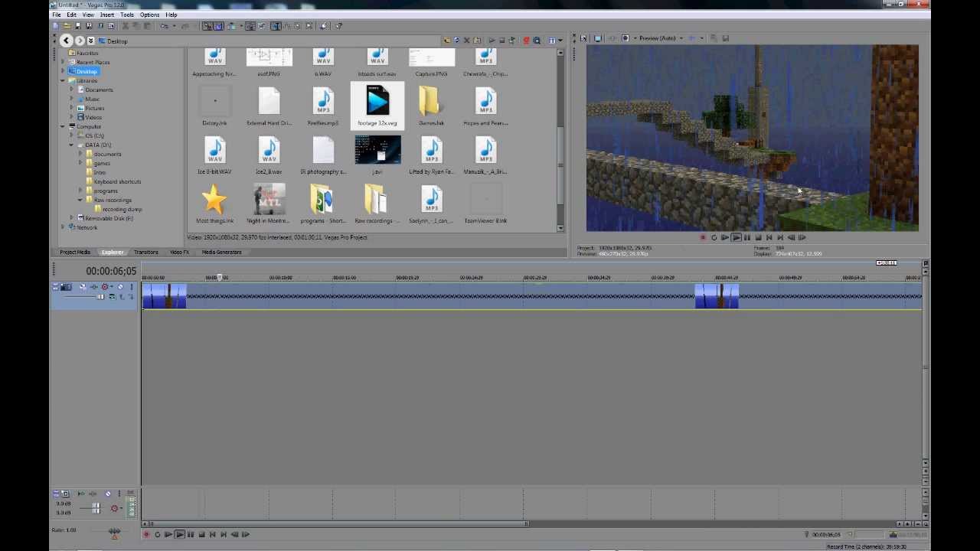The image size is (980, 551).
Task: Create a new folder from Explorer toolbar
Action: (x=478, y=40)
